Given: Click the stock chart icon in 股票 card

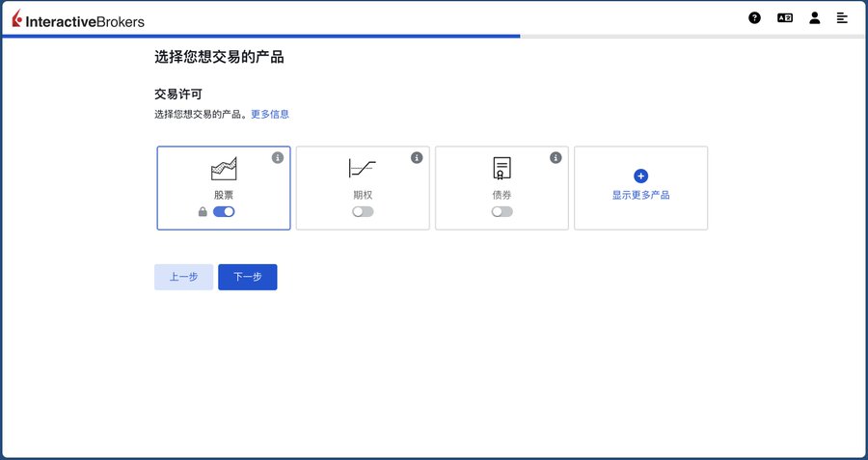Looking at the screenshot, I should click(x=224, y=169).
